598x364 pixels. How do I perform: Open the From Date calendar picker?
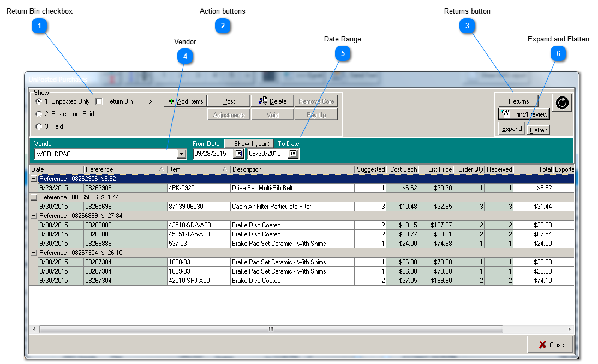point(238,154)
